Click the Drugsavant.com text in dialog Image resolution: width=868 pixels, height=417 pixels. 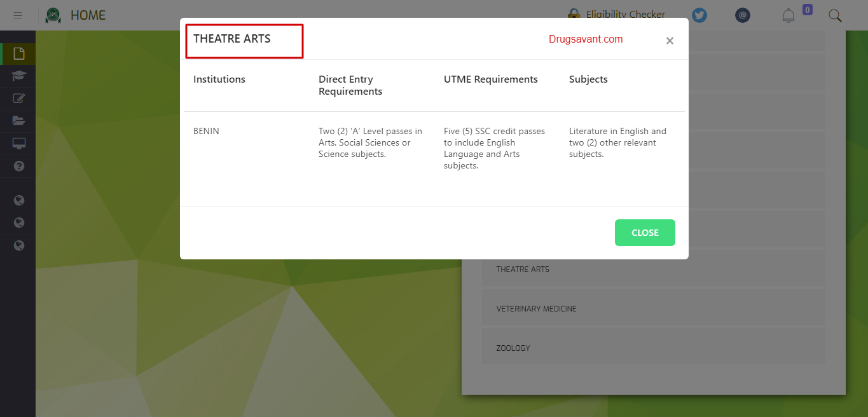click(586, 39)
